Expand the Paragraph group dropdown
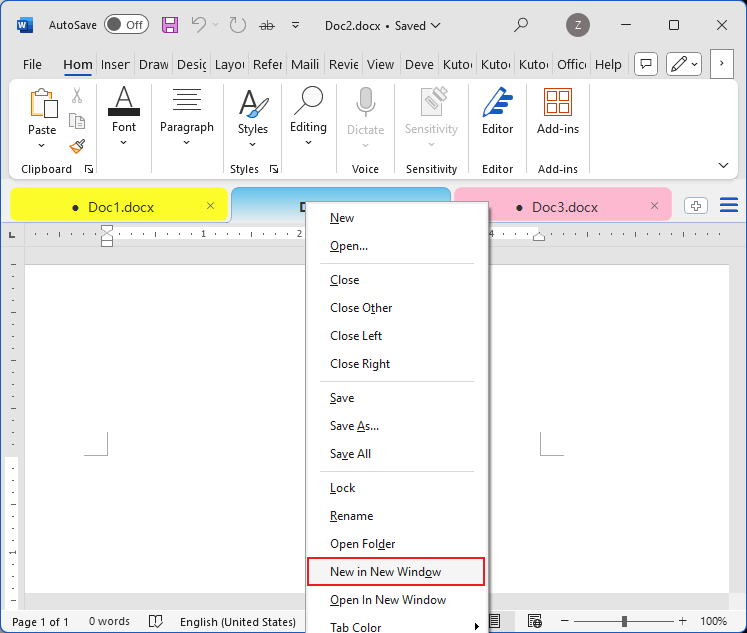Viewport: 747px width, 633px height. (187, 141)
